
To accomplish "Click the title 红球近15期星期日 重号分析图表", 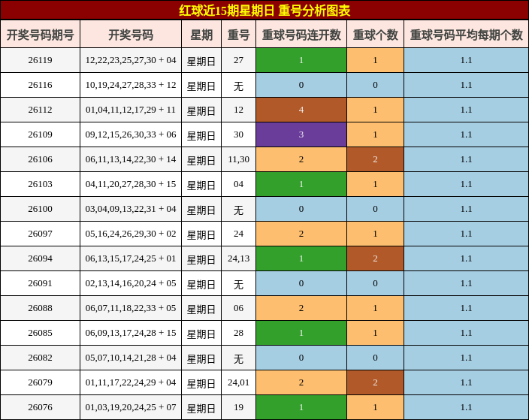I will click(x=264, y=11).
